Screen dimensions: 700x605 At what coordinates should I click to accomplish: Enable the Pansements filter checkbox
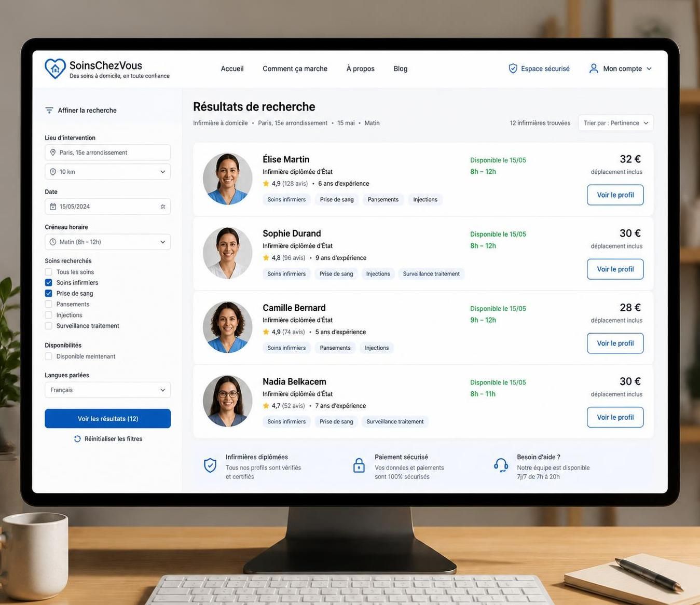click(48, 305)
